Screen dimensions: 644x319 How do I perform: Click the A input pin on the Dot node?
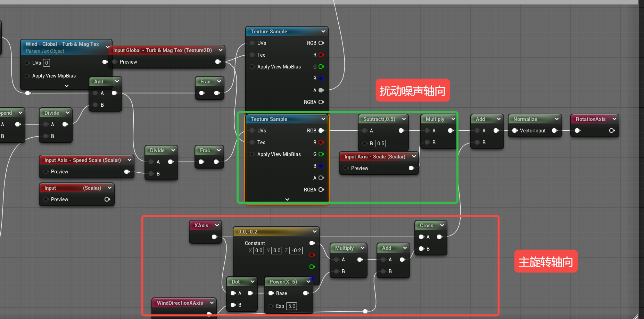[x=233, y=293]
